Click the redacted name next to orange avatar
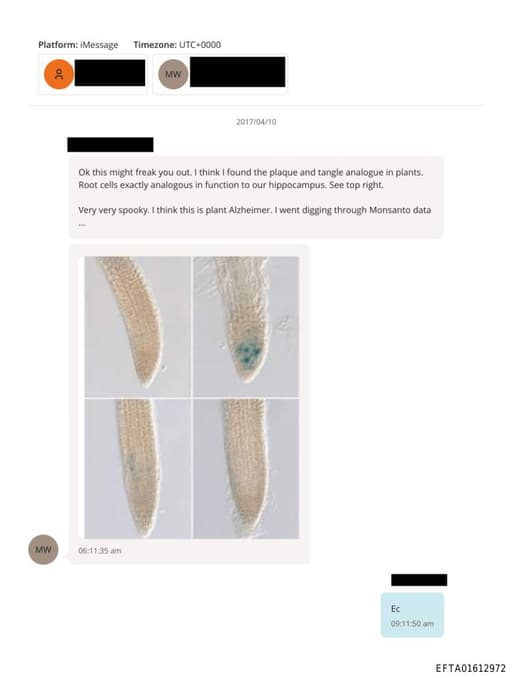This screenshot has width=512, height=678. tap(110, 73)
